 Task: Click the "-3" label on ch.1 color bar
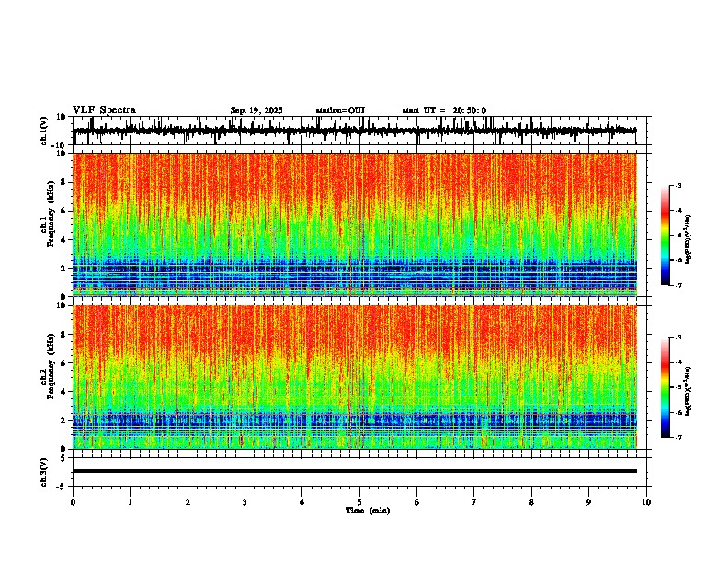678,185
